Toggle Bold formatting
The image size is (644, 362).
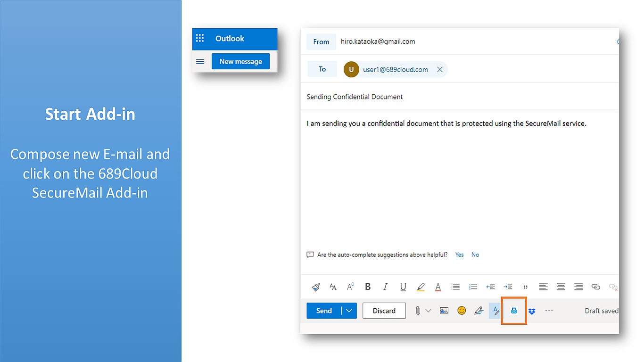368,287
